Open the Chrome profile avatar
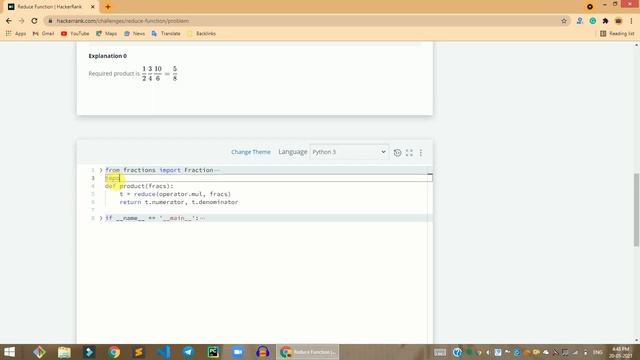This screenshot has height=360, width=640. [618, 21]
